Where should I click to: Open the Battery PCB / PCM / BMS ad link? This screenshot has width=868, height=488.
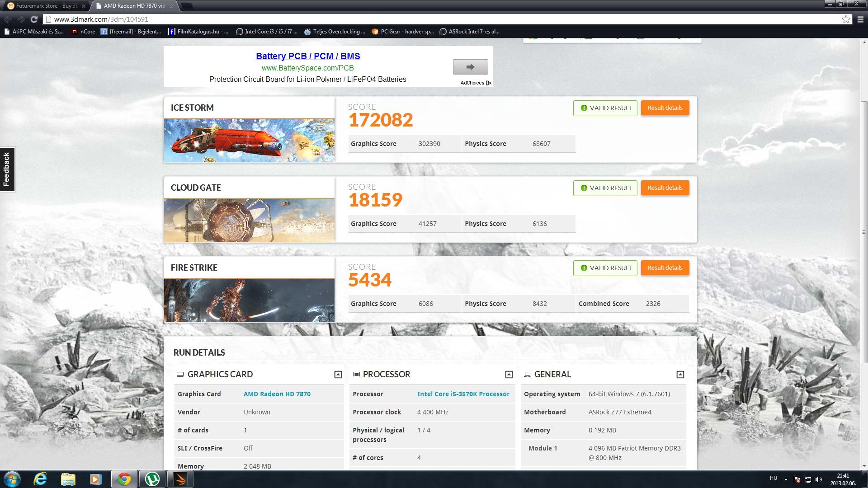[308, 56]
